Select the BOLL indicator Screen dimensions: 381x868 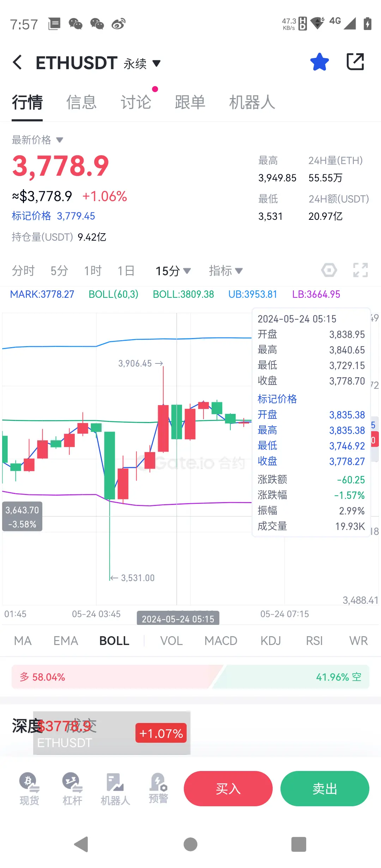tap(114, 641)
